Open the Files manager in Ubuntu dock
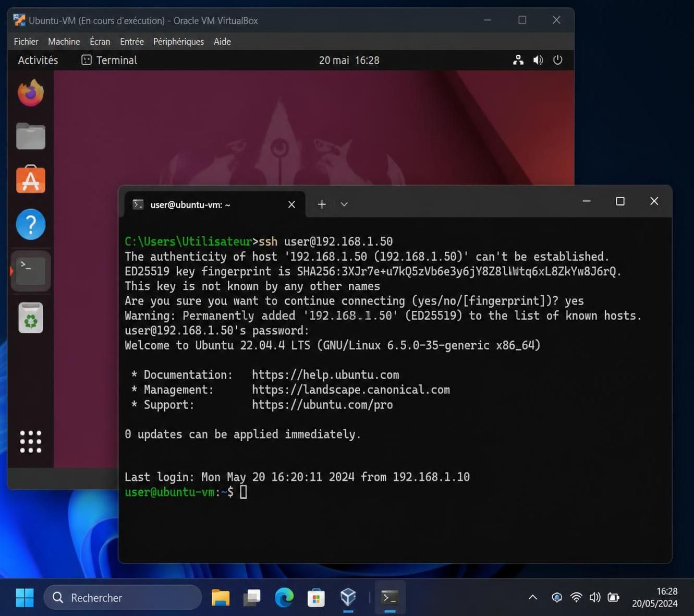This screenshot has width=694, height=616. tap(31, 136)
